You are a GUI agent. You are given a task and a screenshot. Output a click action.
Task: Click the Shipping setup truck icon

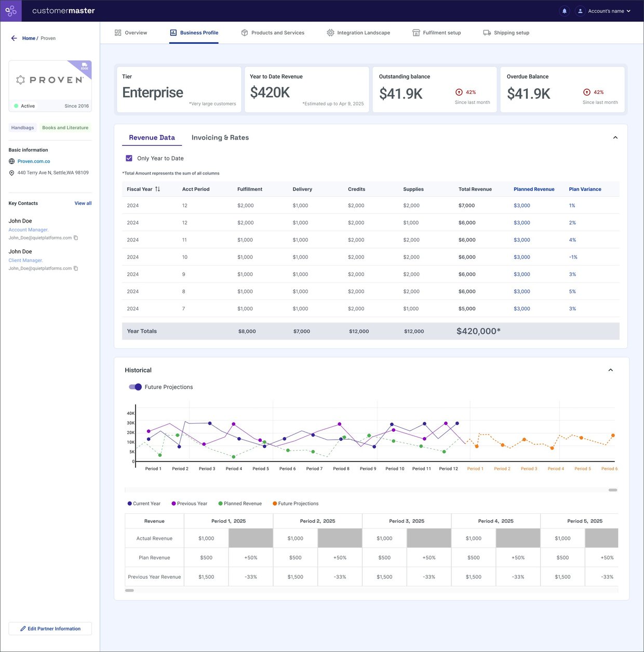[x=487, y=33]
